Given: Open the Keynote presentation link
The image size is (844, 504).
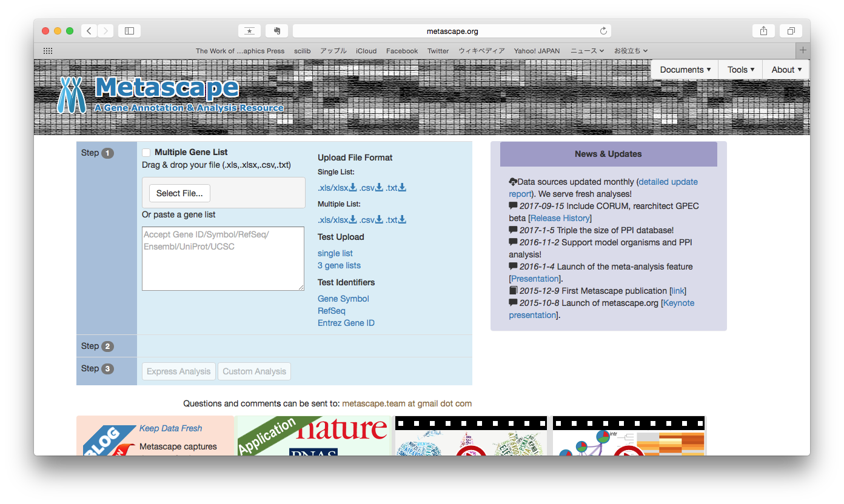Looking at the screenshot, I should [x=678, y=303].
